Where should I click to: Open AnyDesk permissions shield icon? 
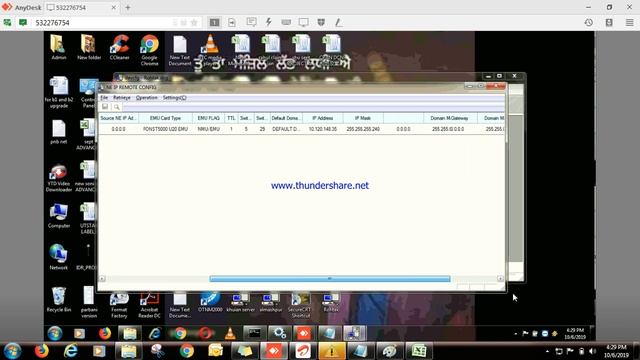pos(321,22)
